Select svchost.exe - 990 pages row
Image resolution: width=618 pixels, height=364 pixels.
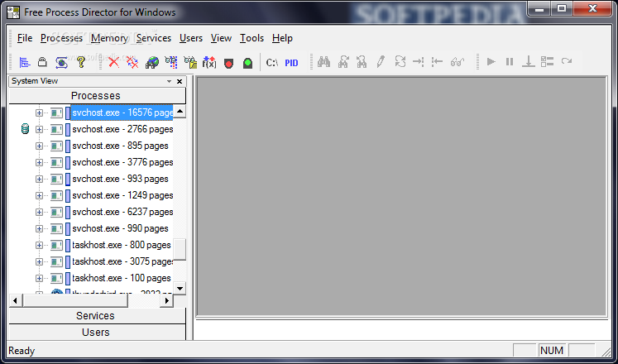pyautogui.click(x=120, y=228)
